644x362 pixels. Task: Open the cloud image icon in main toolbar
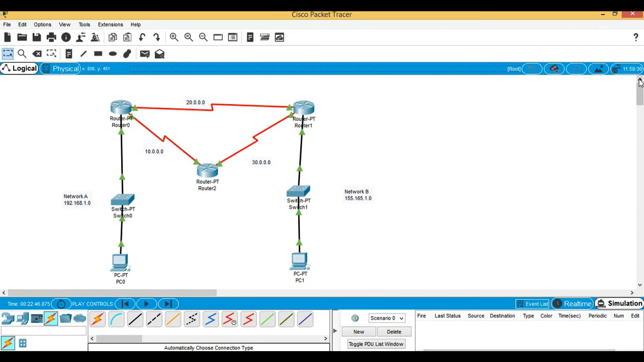tap(279, 37)
